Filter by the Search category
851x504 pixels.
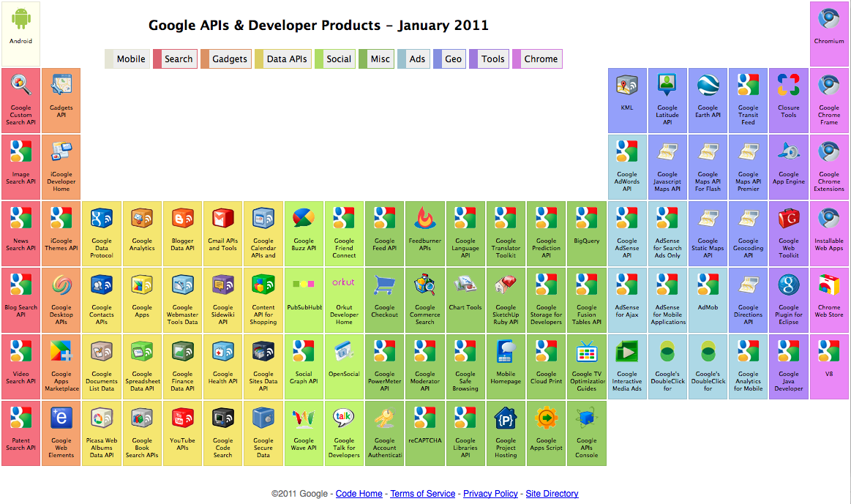(175, 59)
